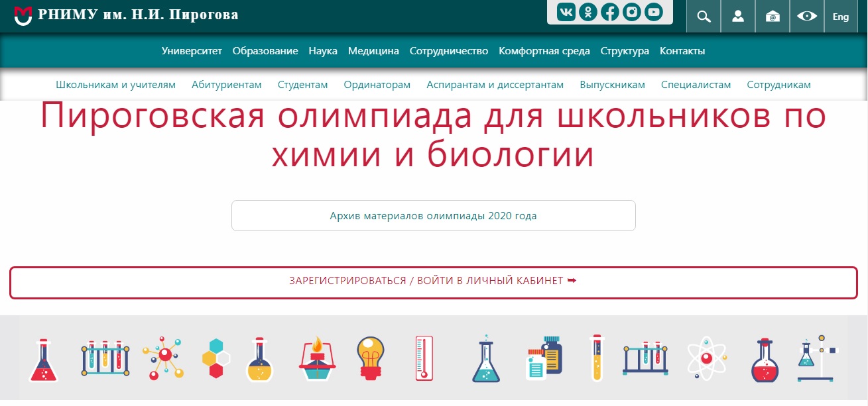
Task: Expand the Структура menu
Action: click(625, 51)
